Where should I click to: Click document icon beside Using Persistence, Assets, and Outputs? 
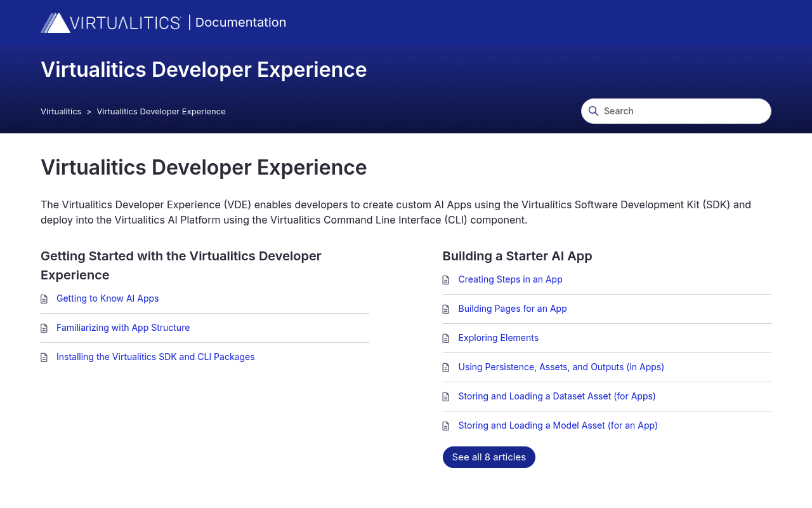pyautogui.click(x=446, y=368)
